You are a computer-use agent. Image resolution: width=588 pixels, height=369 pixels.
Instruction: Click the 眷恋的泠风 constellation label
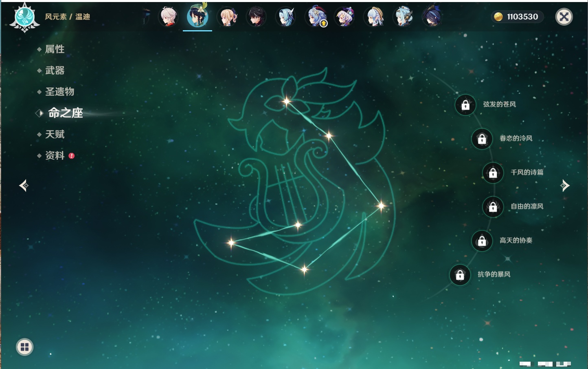(516, 138)
